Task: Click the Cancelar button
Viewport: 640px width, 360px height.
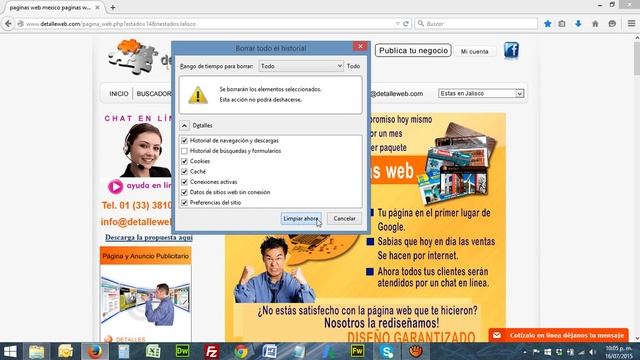Action: (x=344, y=219)
